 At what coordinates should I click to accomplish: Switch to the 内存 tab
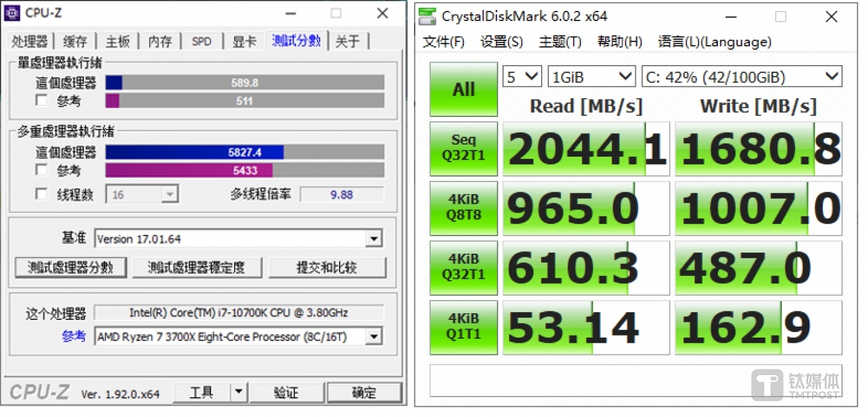click(160, 42)
